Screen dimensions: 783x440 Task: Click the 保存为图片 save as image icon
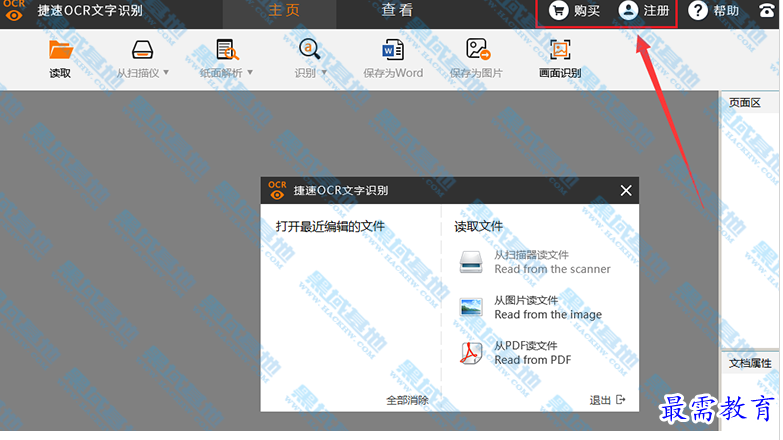(477, 49)
